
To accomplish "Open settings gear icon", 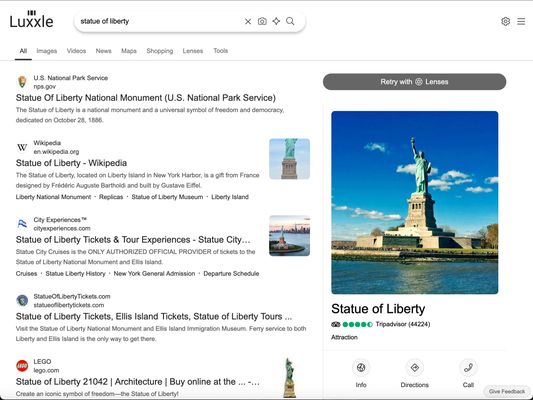I will pyautogui.click(x=505, y=21).
